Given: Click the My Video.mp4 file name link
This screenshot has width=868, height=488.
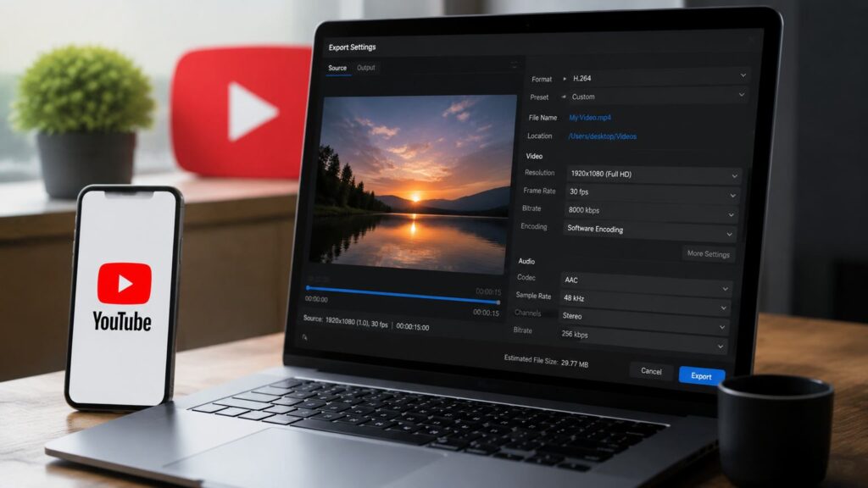Looking at the screenshot, I should point(590,117).
